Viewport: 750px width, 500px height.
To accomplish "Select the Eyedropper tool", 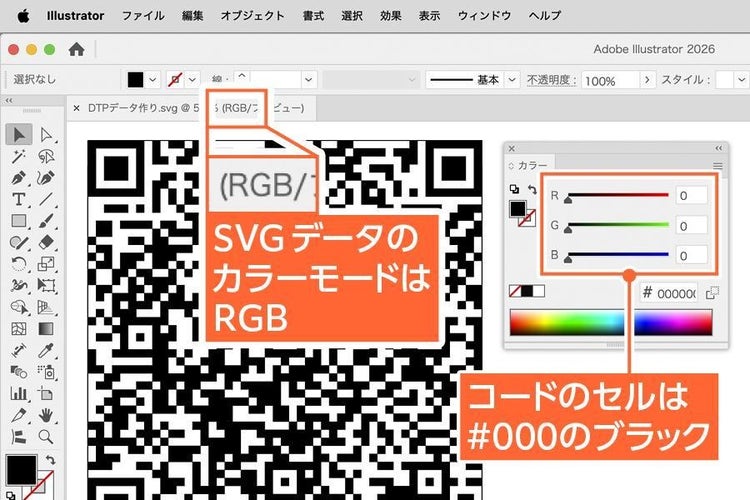I will coord(46,350).
